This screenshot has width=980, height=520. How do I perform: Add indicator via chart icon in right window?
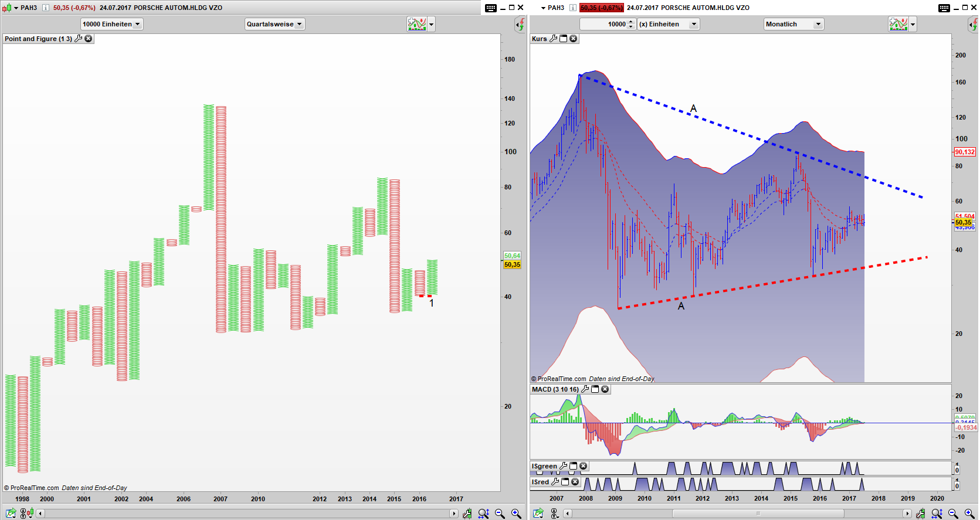[898, 24]
